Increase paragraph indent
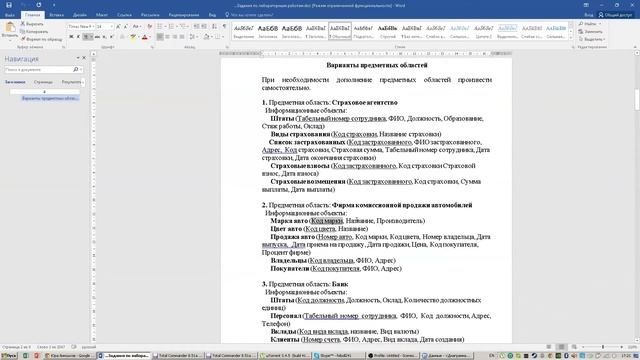Screen dimensions: 640x360 204,27
